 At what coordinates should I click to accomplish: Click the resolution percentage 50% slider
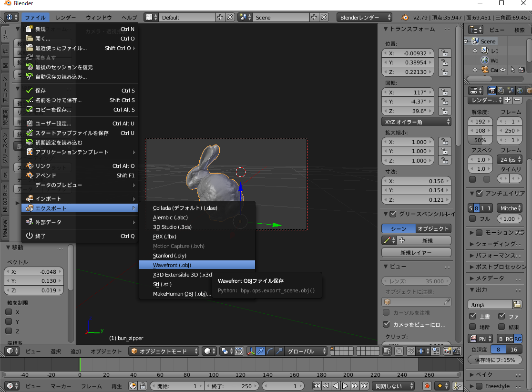[x=480, y=140]
